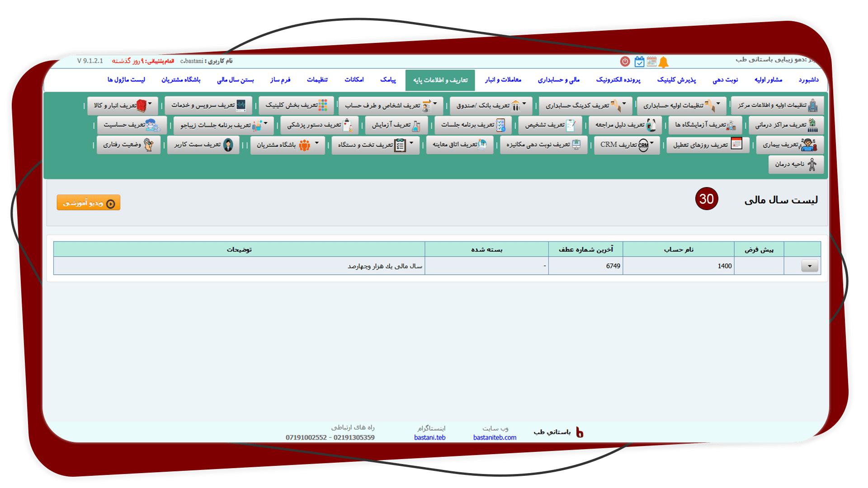The height and width of the screenshot is (488, 868).
Task: Click the تعریف اتاق معاینه icon
Action: pos(482,144)
